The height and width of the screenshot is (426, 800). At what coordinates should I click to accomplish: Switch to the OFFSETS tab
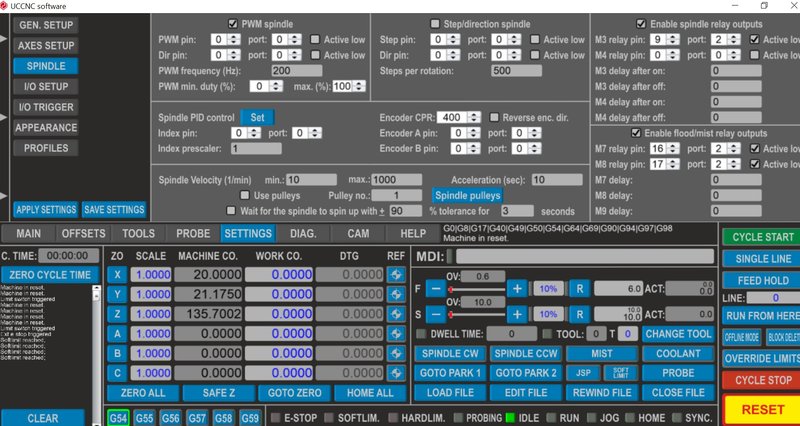coord(84,234)
